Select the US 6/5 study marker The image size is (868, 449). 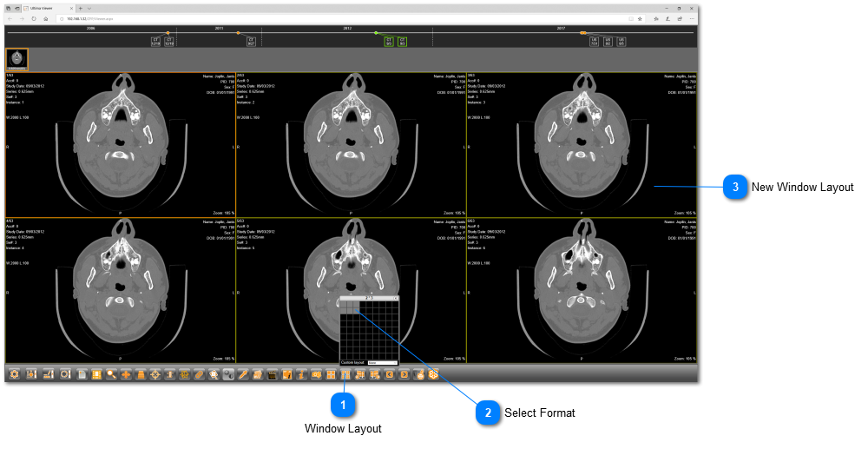[621, 42]
